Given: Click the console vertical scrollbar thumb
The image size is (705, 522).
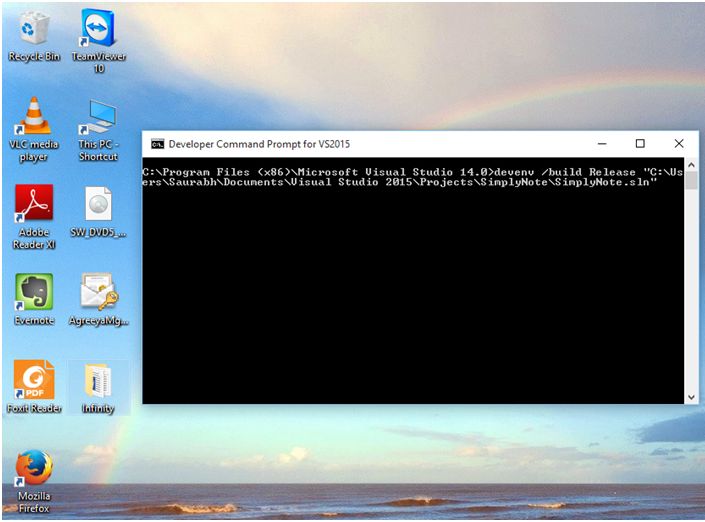Looking at the screenshot, I should (692, 181).
